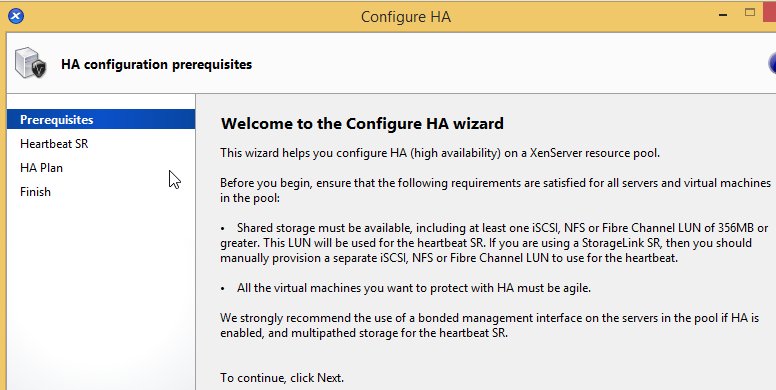Select the Prerequisites wizard step
Image resolution: width=776 pixels, height=390 pixels.
pos(101,119)
